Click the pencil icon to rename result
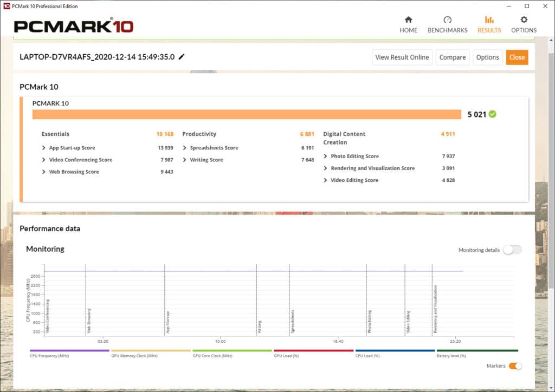Screen dimensions: 555x392 182,57
